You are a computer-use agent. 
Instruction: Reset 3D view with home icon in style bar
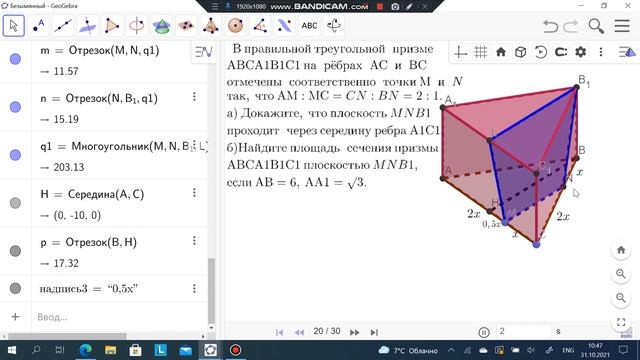click(501, 52)
